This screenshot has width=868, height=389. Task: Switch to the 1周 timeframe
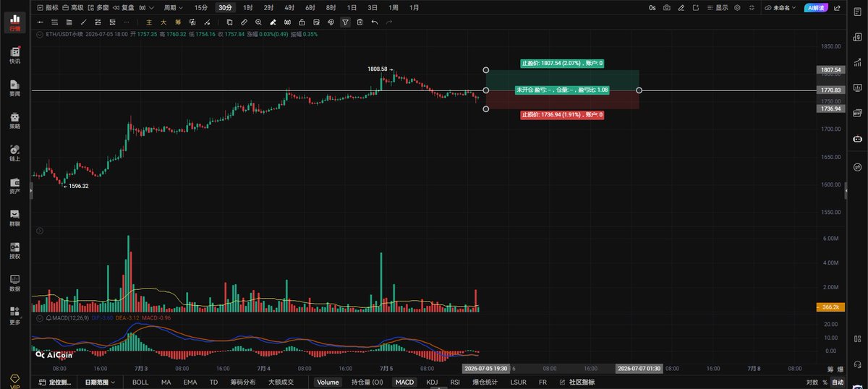tap(393, 8)
